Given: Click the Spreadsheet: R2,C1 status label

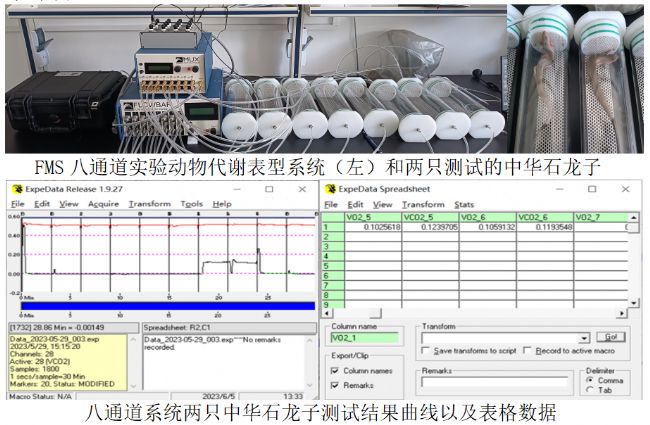Looking at the screenshot, I should [177, 328].
